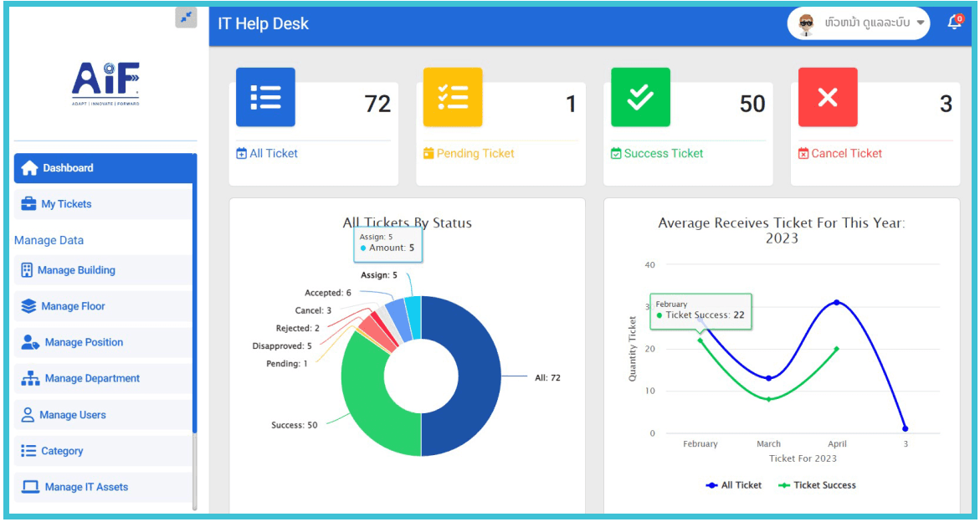Select the All Ticket list icon

click(265, 98)
